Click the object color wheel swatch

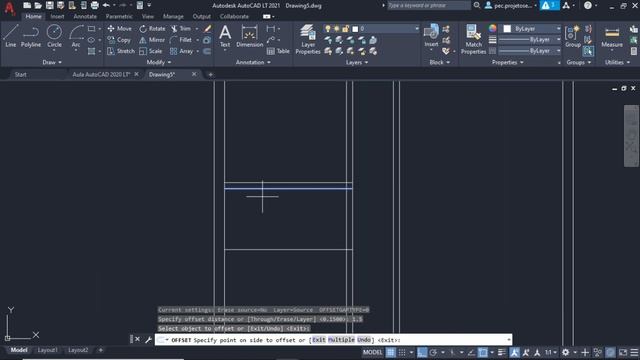click(493, 29)
